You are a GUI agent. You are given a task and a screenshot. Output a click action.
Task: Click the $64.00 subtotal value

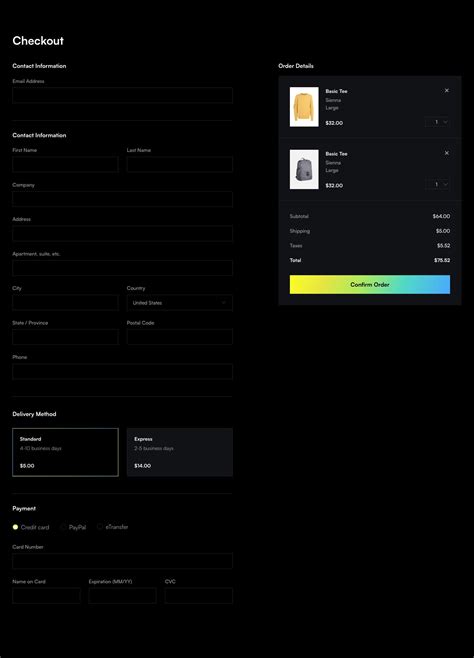click(x=441, y=217)
